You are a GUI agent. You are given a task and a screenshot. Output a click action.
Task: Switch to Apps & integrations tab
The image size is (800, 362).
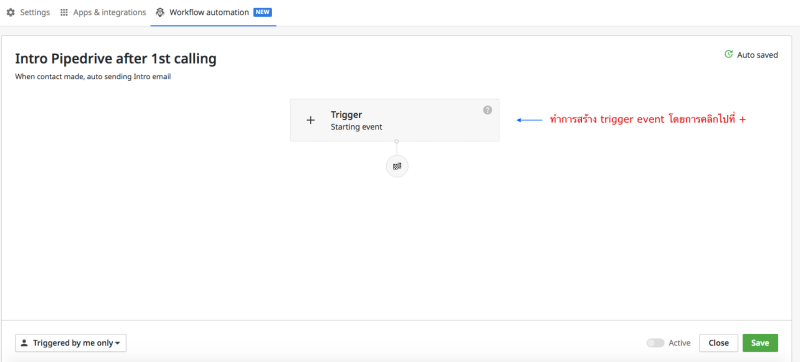[x=103, y=12]
